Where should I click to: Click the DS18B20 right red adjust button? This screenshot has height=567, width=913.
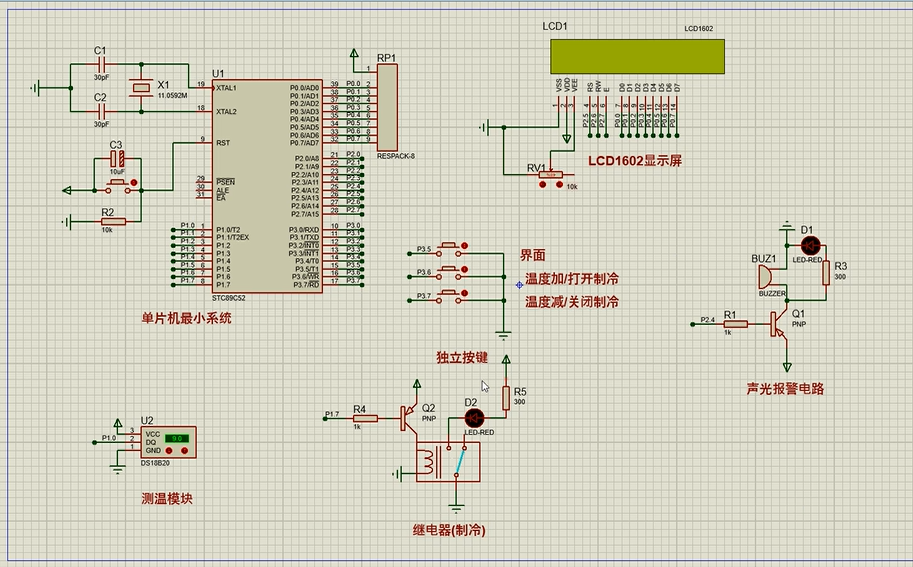[x=183, y=450]
